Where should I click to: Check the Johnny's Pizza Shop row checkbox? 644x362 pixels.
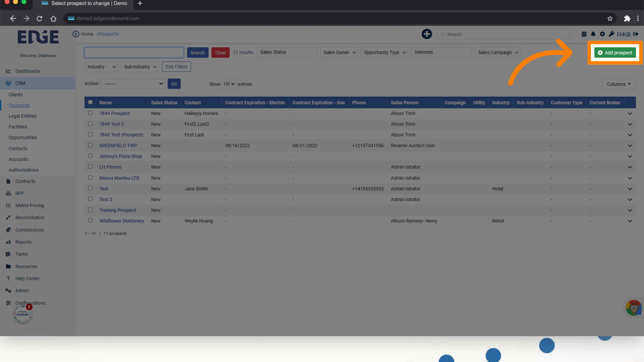90,156
